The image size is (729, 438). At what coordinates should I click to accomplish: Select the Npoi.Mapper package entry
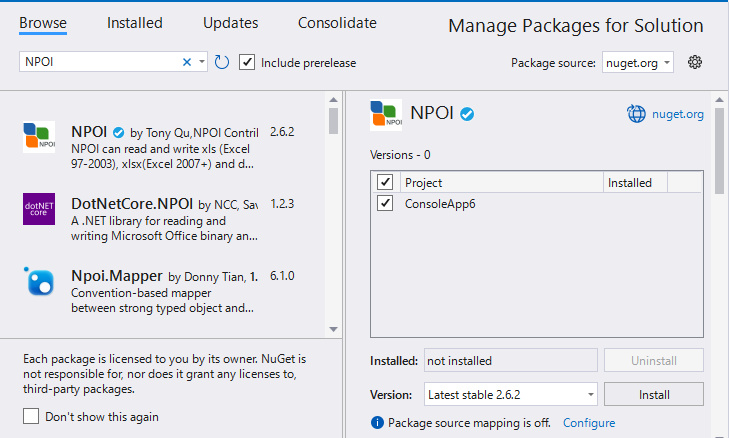[x=163, y=291]
